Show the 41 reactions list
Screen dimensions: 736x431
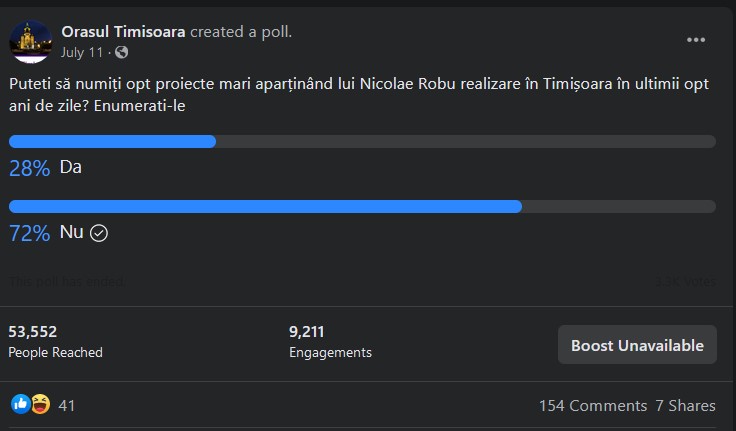pyautogui.click(x=67, y=405)
